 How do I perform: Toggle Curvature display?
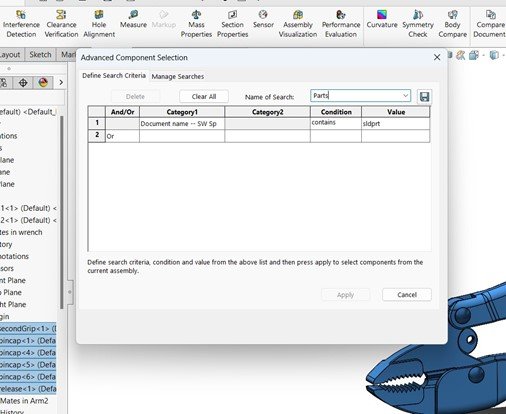point(382,19)
